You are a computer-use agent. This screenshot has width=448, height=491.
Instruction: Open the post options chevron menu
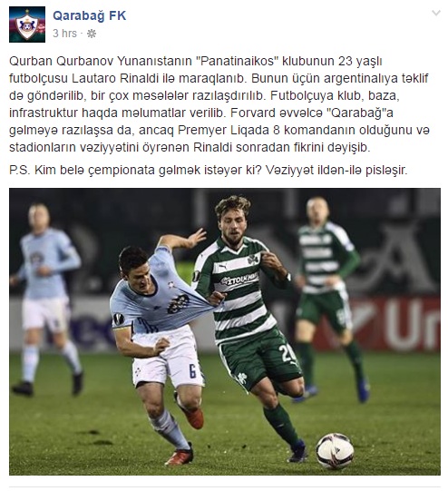(x=436, y=13)
